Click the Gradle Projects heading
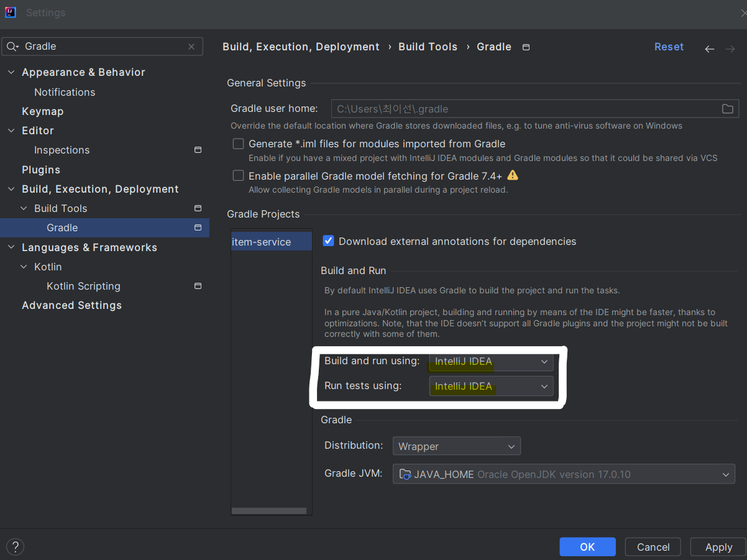 [x=264, y=214]
